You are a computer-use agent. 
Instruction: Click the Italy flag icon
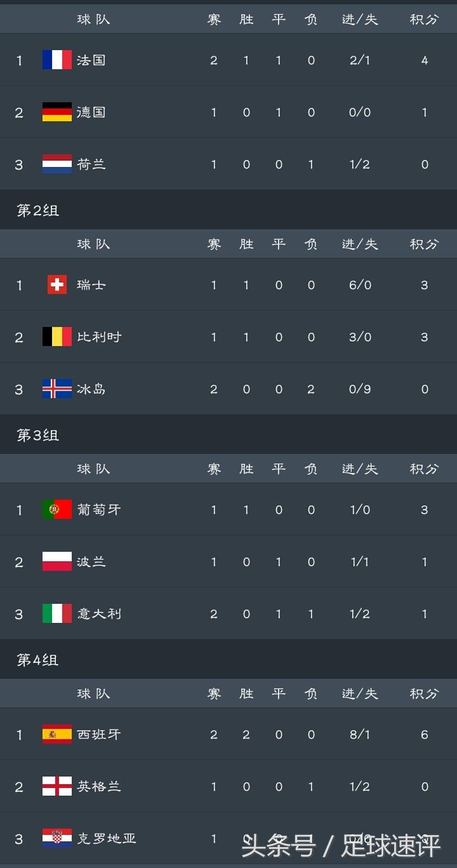(x=57, y=614)
